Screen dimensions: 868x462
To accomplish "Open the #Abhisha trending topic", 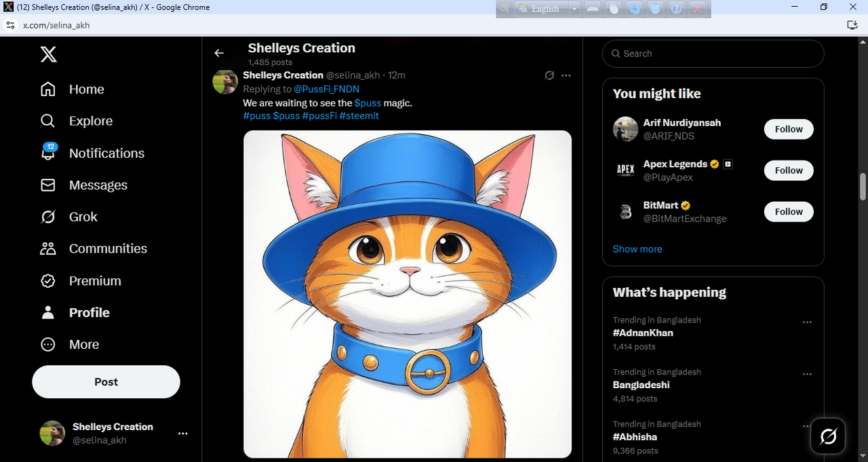I will click(x=635, y=437).
